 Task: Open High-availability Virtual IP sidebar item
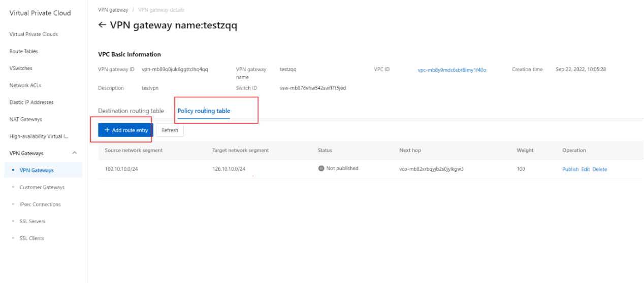[39, 136]
